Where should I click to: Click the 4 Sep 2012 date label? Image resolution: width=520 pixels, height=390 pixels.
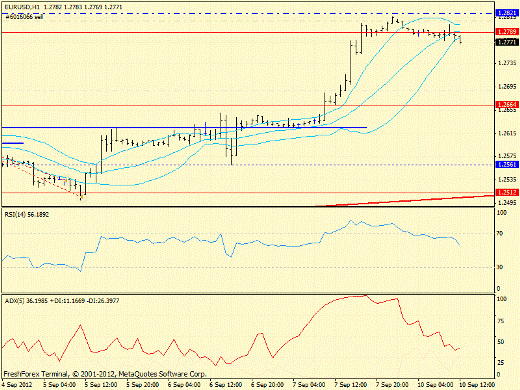click(17, 385)
